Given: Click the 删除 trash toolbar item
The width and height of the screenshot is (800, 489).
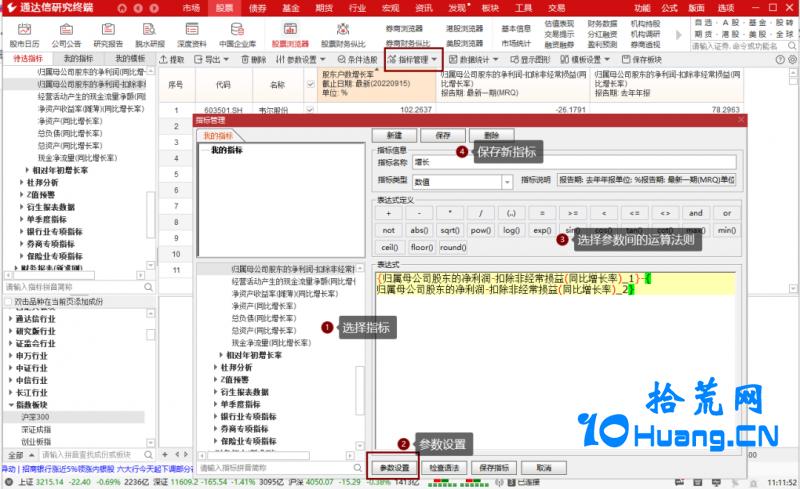Looking at the screenshot, I should 254,60.
